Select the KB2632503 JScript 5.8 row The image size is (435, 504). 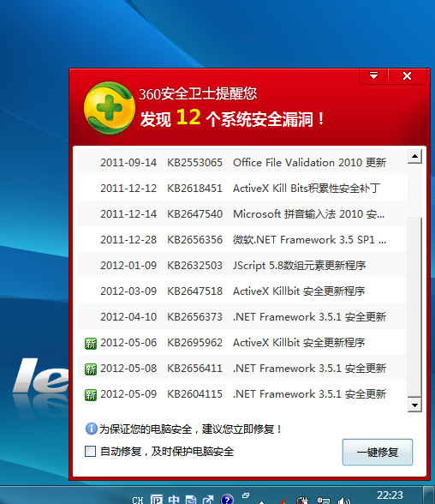coord(241,265)
